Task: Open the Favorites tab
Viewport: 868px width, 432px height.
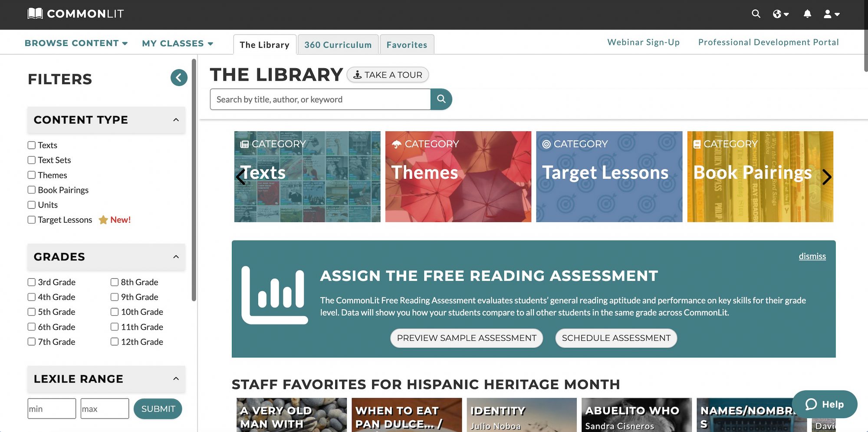Action: tap(407, 45)
